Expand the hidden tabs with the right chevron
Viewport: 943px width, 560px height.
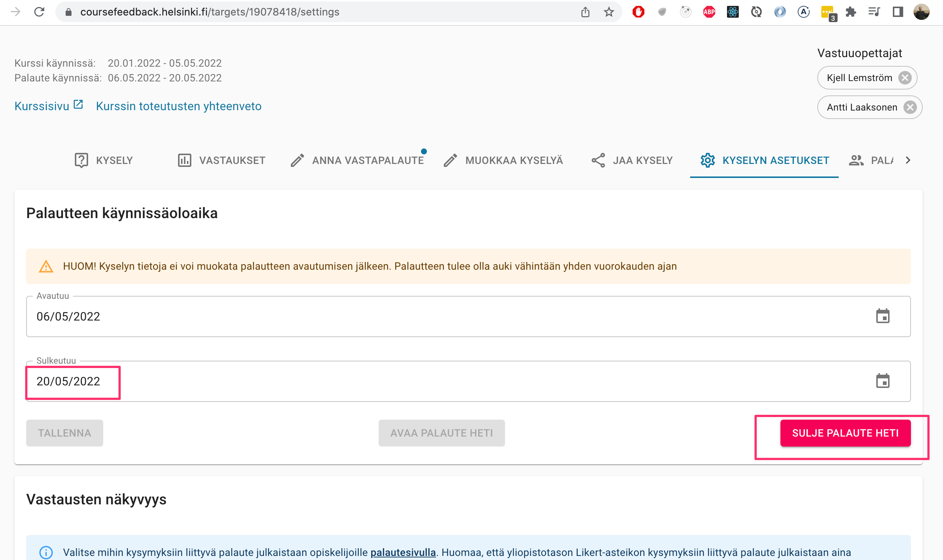[x=908, y=160]
